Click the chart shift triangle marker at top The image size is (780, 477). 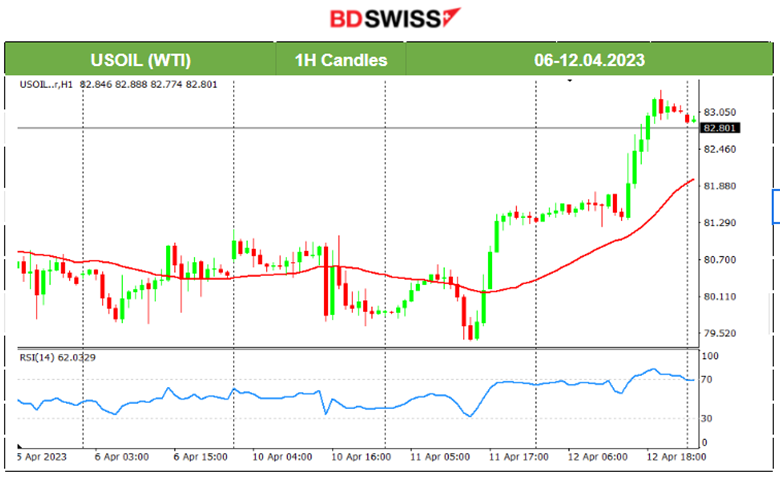570,81
